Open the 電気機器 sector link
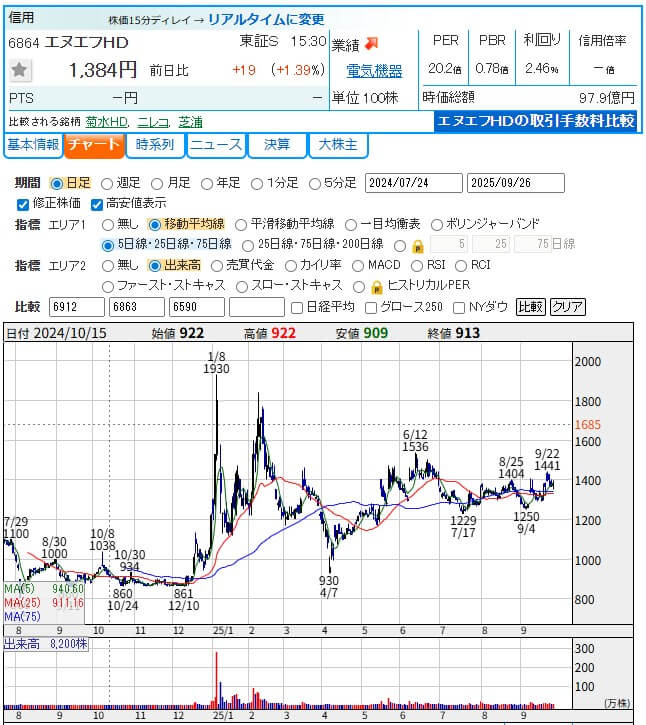 pyautogui.click(x=373, y=71)
